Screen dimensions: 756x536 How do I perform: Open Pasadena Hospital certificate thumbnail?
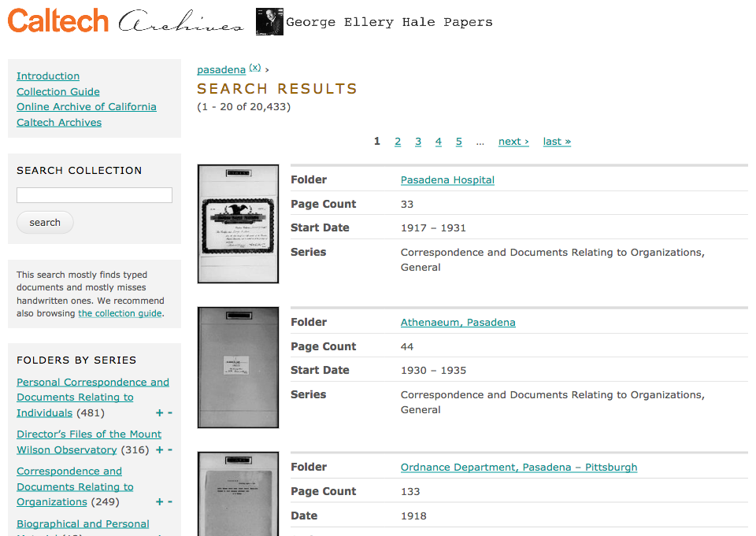pos(238,224)
